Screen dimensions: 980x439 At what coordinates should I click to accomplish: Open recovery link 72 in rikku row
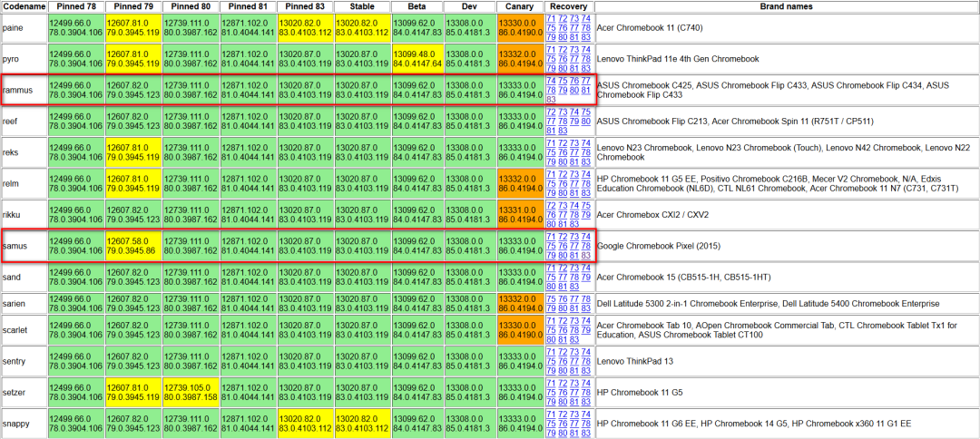click(552, 206)
